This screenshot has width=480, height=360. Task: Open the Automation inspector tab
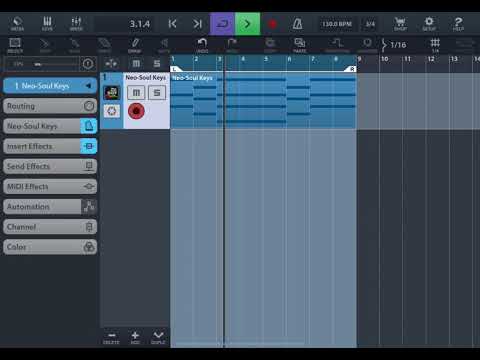[50, 207]
